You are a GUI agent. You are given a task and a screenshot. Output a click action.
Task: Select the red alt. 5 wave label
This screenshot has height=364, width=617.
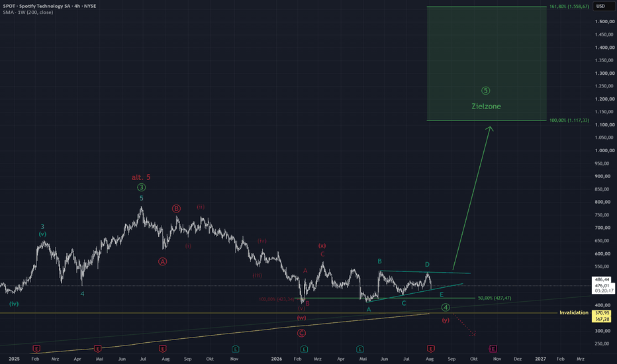(141, 177)
